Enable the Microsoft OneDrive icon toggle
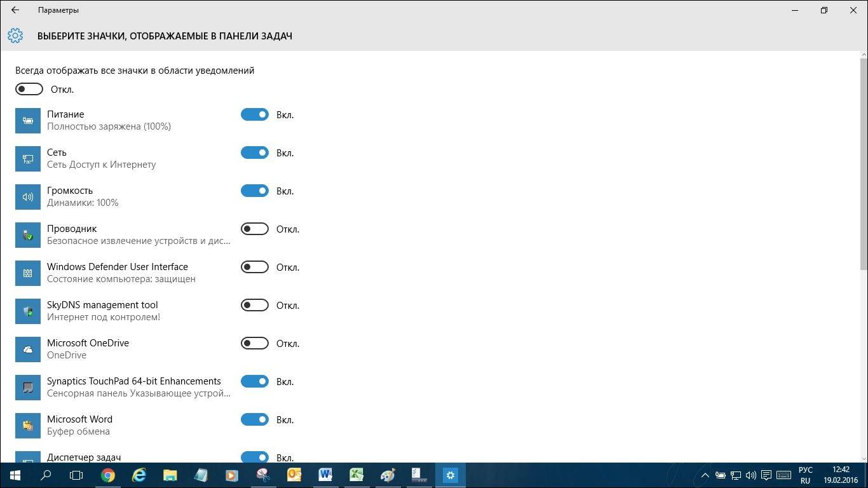Screen dimensions: 868x488 [255, 343]
